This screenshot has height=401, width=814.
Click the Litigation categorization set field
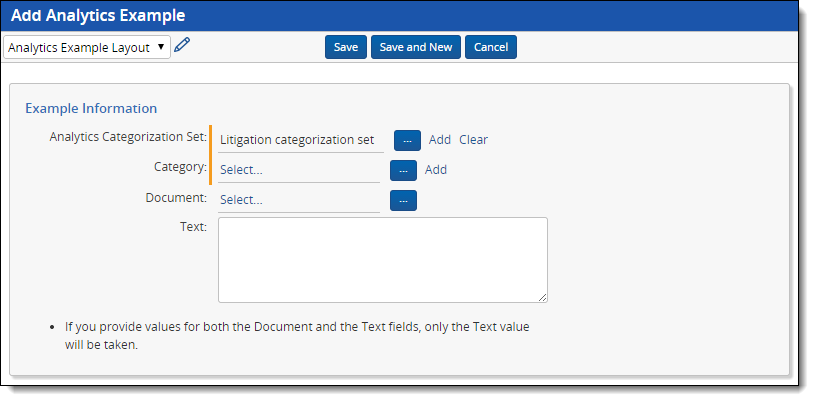[x=300, y=140]
